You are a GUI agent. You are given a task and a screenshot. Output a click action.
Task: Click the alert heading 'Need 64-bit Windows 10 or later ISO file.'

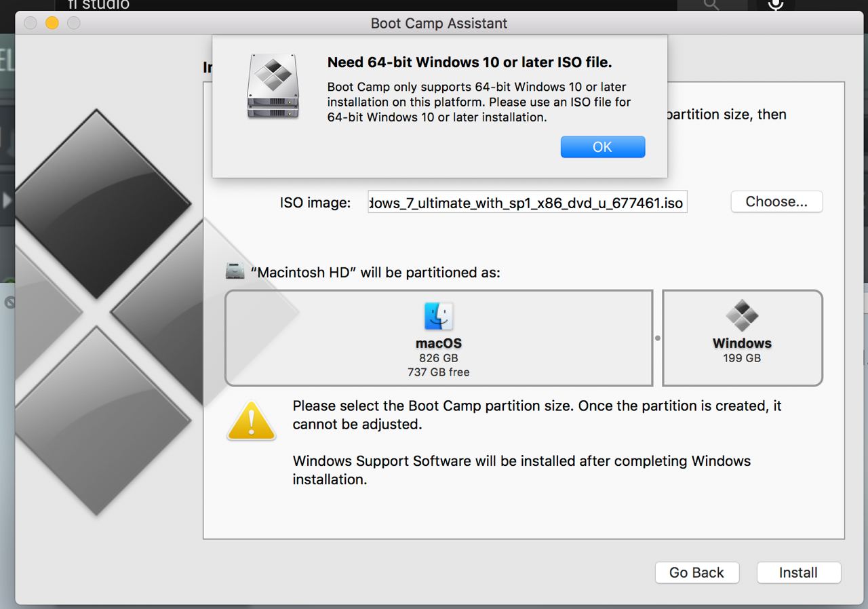(469, 62)
